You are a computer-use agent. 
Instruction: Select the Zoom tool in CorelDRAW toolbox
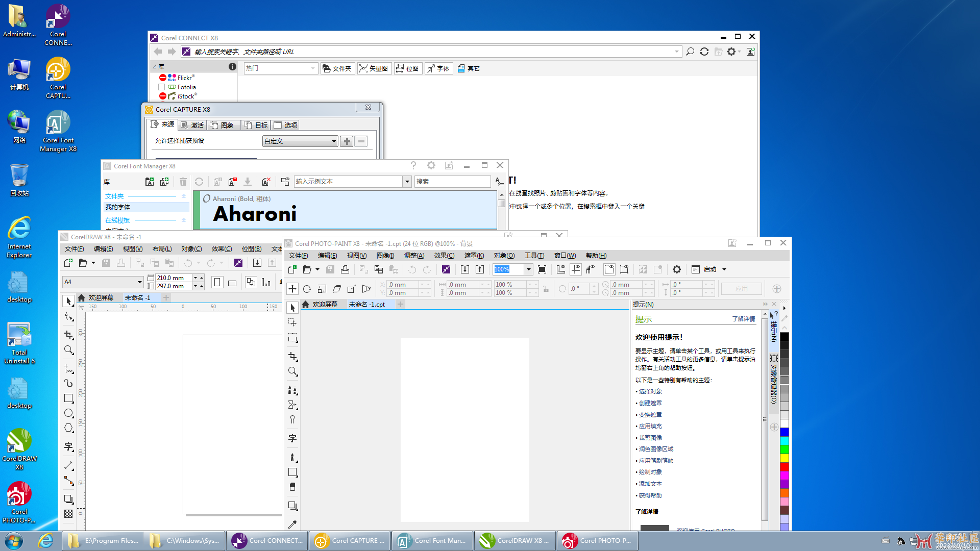68,350
